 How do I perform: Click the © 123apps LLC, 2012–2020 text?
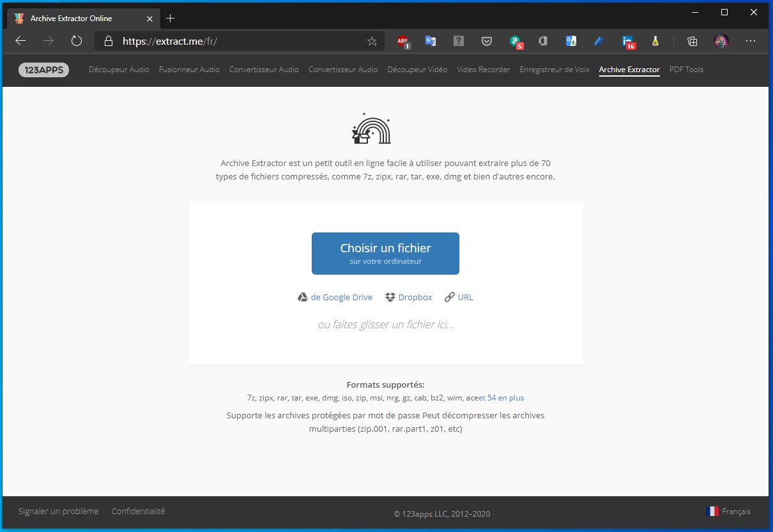click(442, 513)
